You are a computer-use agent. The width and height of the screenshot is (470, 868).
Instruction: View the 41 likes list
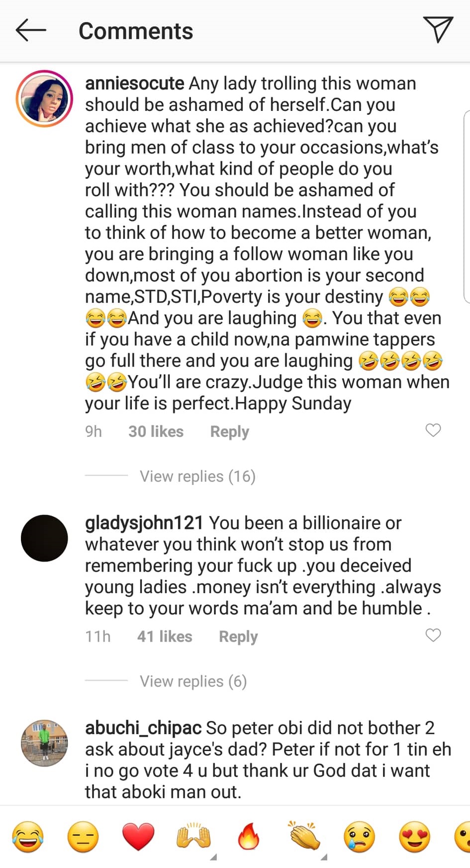(165, 636)
